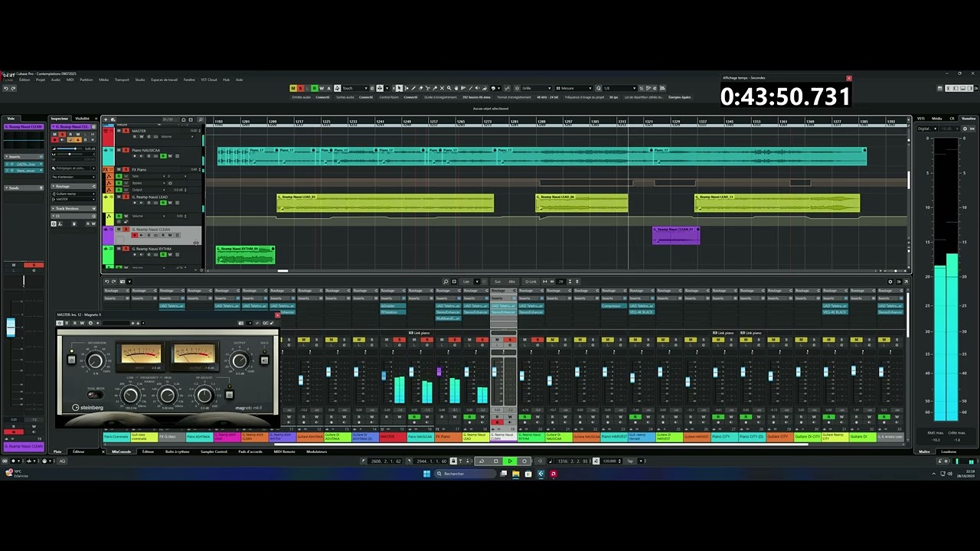Toggle global Write automation (W) button

click(322, 88)
